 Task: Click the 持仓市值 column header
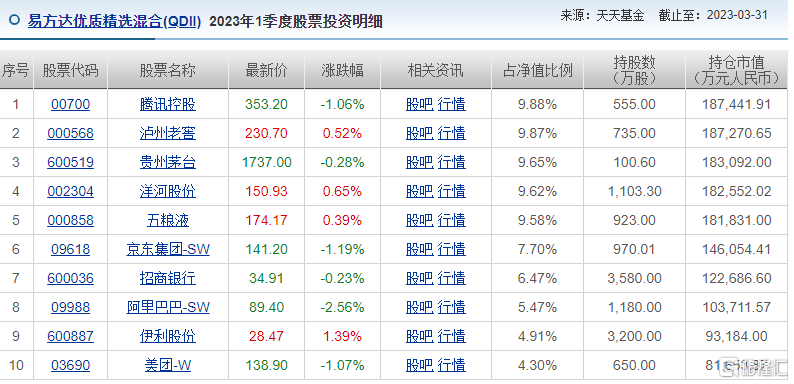coord(736,70)
